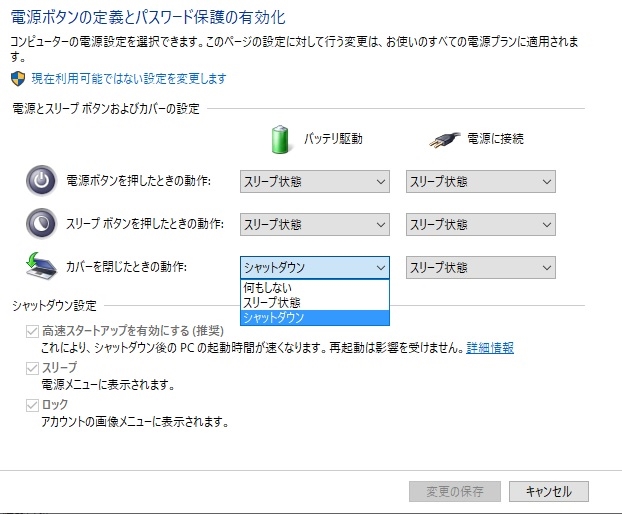The height and width of the screenshot is (514, 622).
Task: Click the 現在利用可能ではない設定を変更します link
Action: pyautogui.click(x=129, y=78)
